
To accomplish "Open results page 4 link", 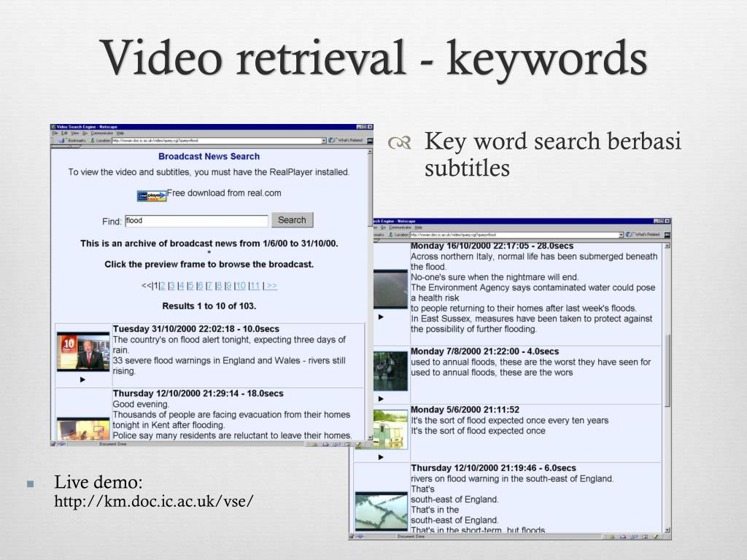I will coord(181,286).
